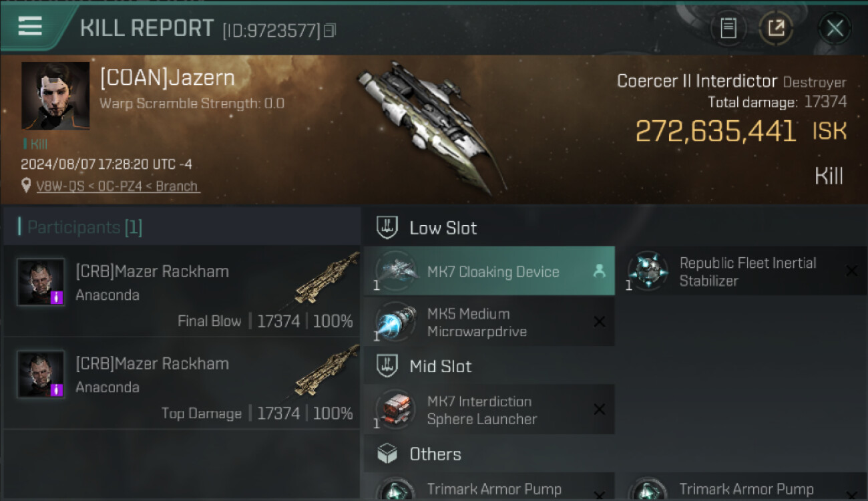The image size is (868, 501).
Task: Click Republic Fleet Inertial Stabilizer icon
Action: point(648,271)
